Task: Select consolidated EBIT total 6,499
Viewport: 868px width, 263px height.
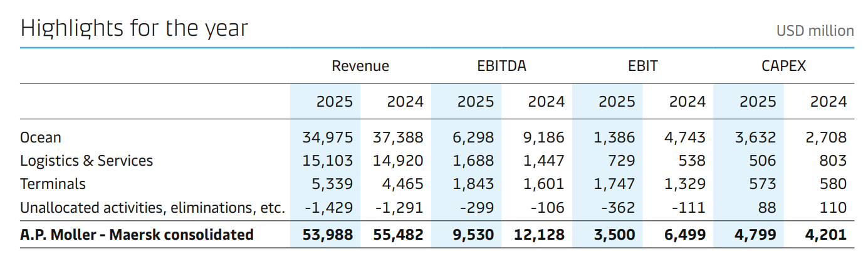Action: (x=684, y=235)
